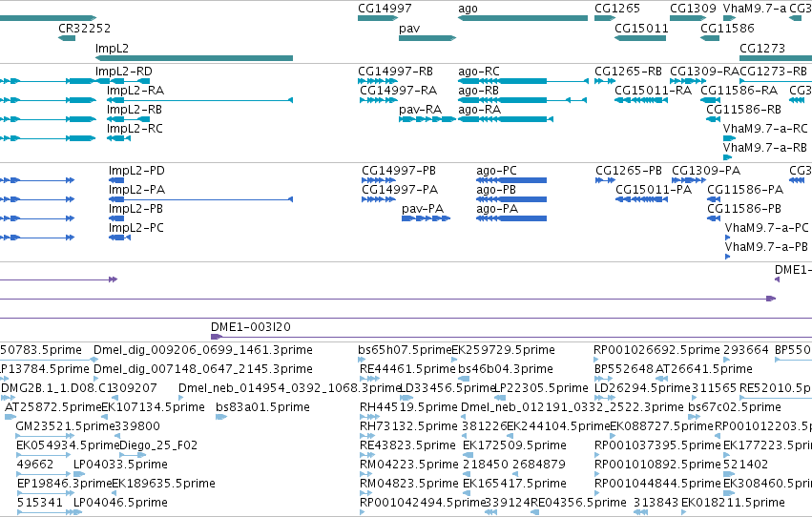Click the LP04046.5prime EST

[x=77, y=513]
